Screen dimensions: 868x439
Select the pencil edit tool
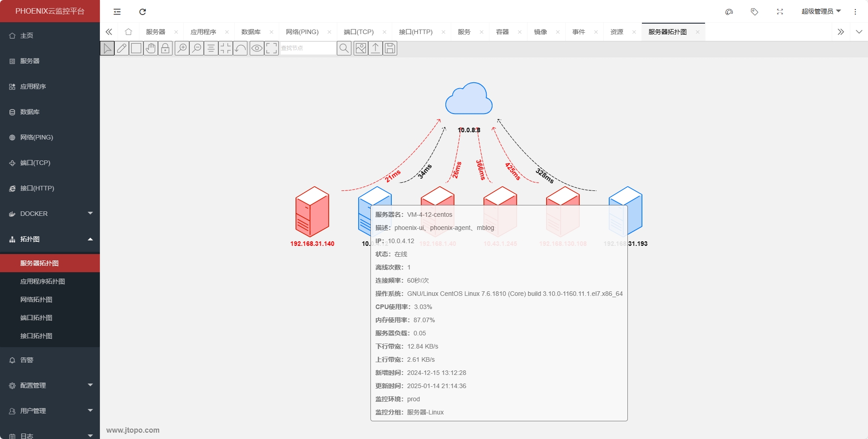pyautogui.click(x=122, y=48)
